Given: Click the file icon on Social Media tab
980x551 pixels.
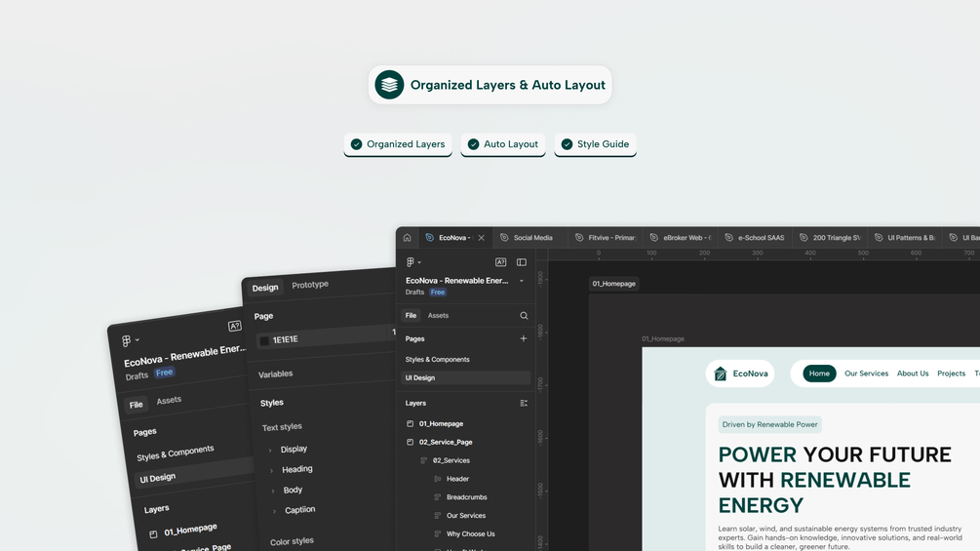Looking at the screenshot, I should pos(504,237).
